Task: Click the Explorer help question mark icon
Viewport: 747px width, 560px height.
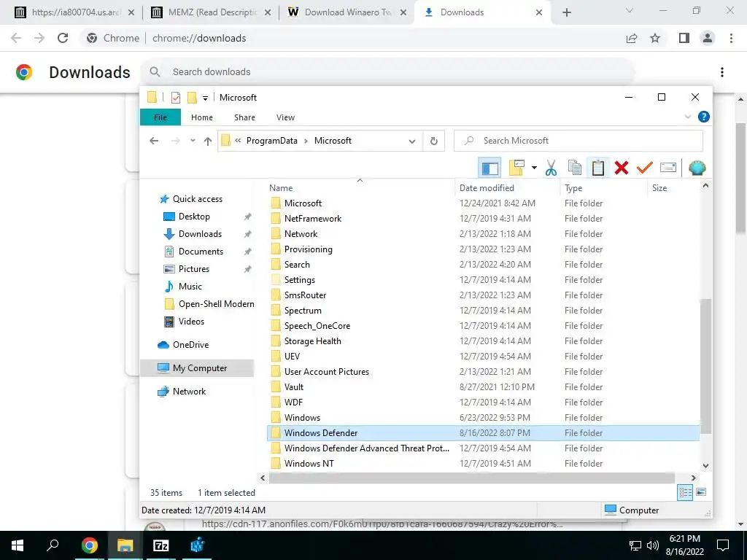Action: click(x=704, y=117)
